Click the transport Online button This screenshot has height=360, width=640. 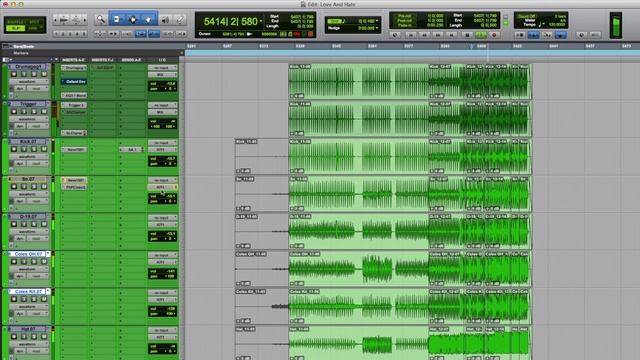395,35
